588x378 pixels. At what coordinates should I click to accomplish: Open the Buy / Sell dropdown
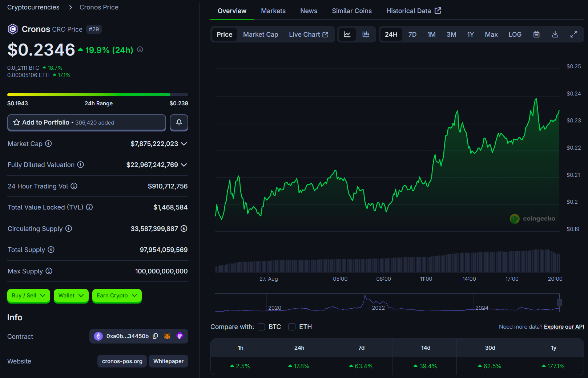coord(28,296)
